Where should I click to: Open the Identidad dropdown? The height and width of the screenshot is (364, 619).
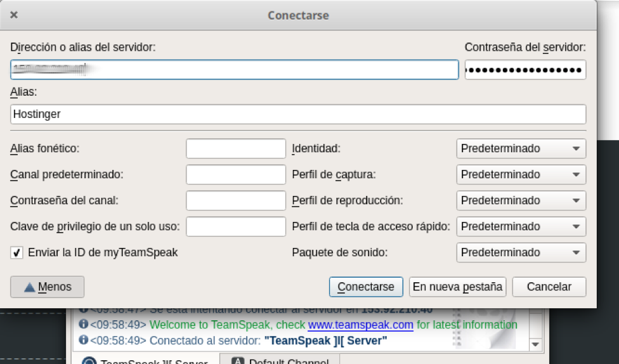pos(521,148)
